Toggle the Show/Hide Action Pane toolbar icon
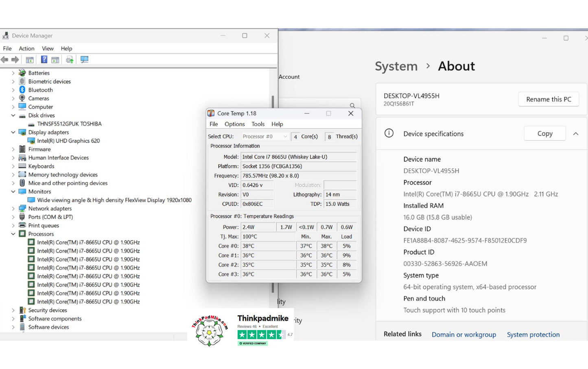 [x=55, y=60]
